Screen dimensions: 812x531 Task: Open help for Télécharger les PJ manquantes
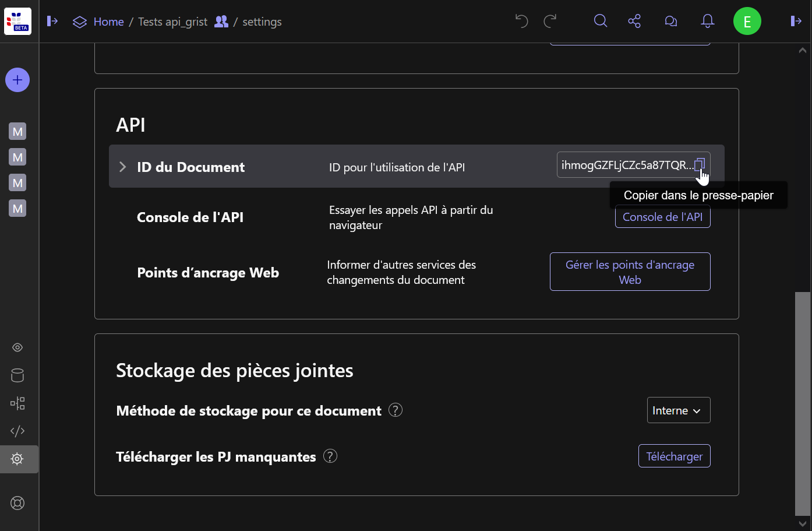tap(330, 456)
